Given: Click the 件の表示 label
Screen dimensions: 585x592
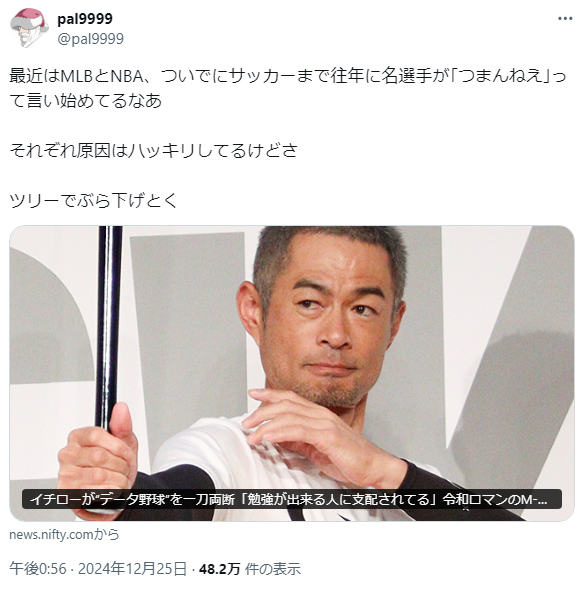Looking at the screenshot, I should (x=273, y=568).
